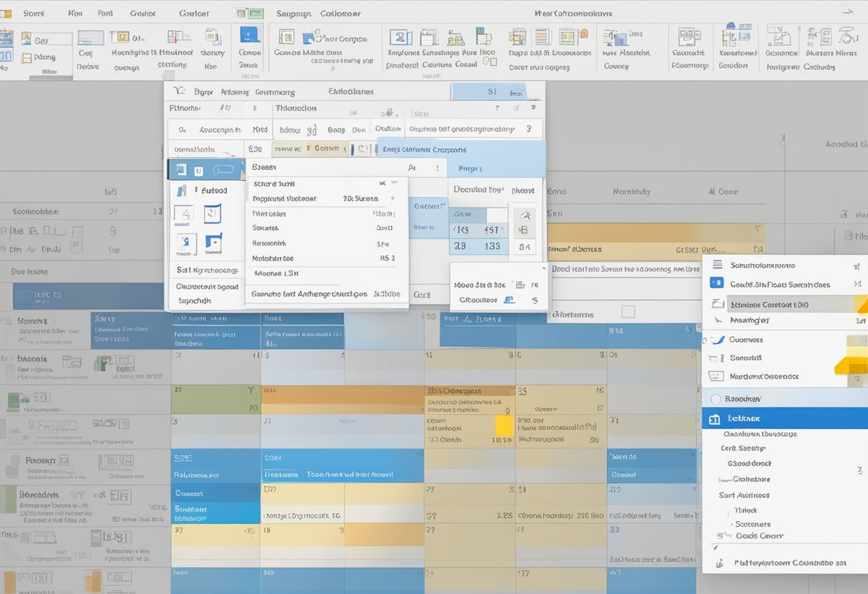Open the green table icon in the top toolbar
The image size is (868, 594).
(x=256, y=12)
